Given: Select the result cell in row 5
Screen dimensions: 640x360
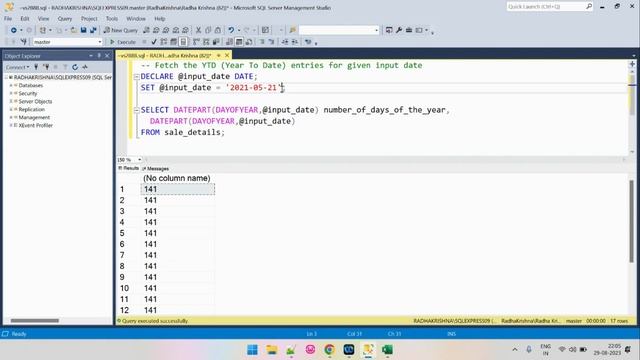Looking at the screenshot, I should pyautogui.click(x=178, y=233).
